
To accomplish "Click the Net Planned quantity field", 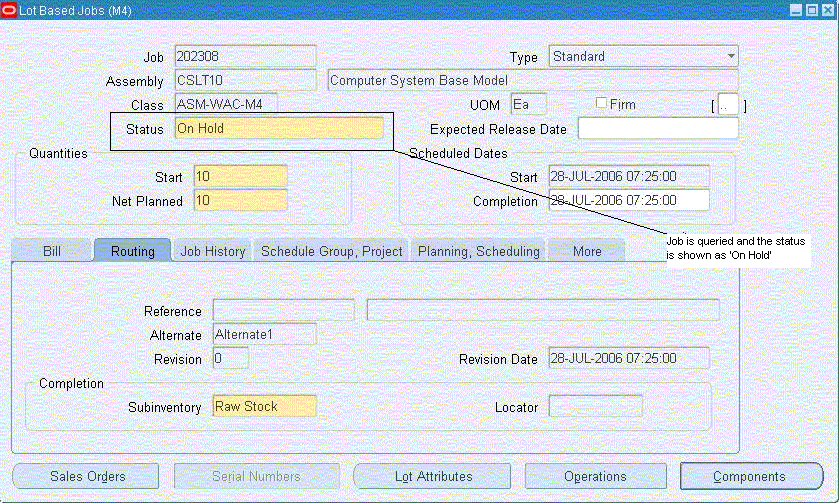I will 241,201.
